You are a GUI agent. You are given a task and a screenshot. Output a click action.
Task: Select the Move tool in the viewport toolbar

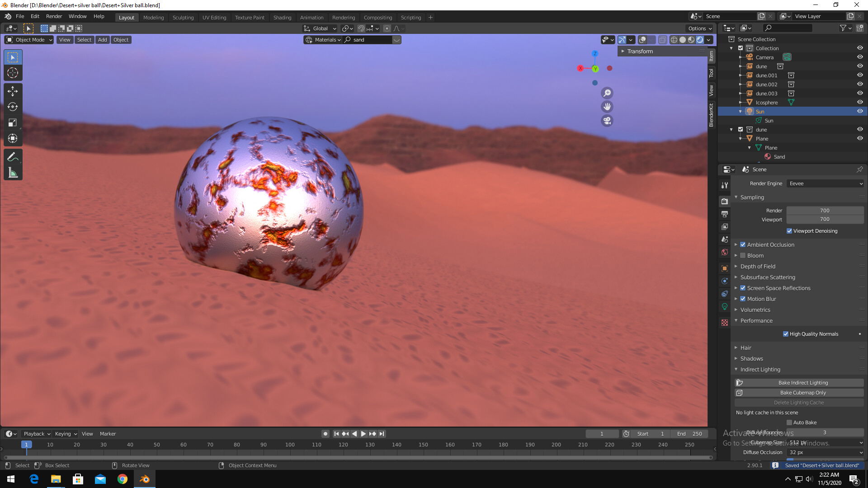tap(13, 91)
